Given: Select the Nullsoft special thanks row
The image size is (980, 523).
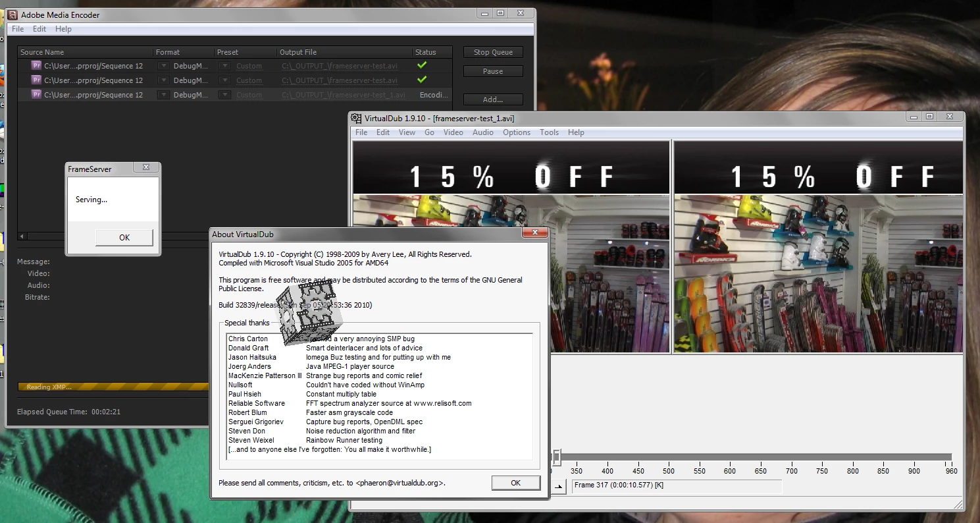Looking at the screenshot, I should click(378, 385).
